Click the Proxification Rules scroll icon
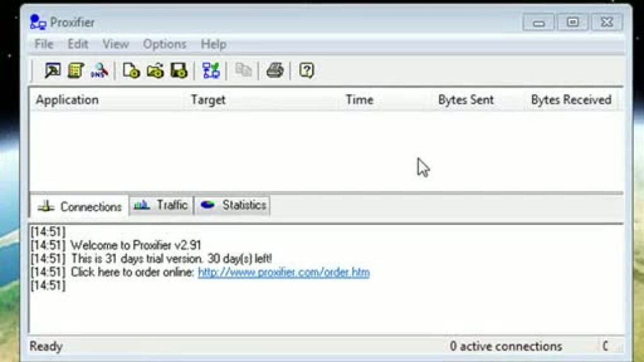This screenshot has height=362, width=644. click(76, 70)
